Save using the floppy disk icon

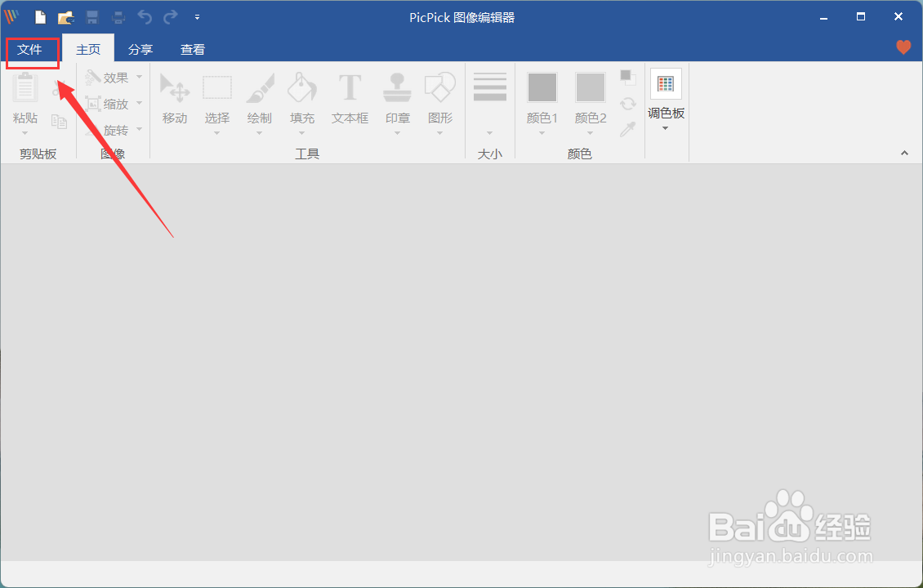coord(92,18)
